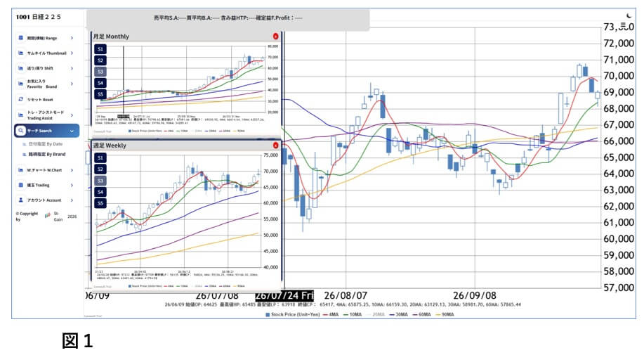Expand the Trading Assist chevron

pos(72,115)
